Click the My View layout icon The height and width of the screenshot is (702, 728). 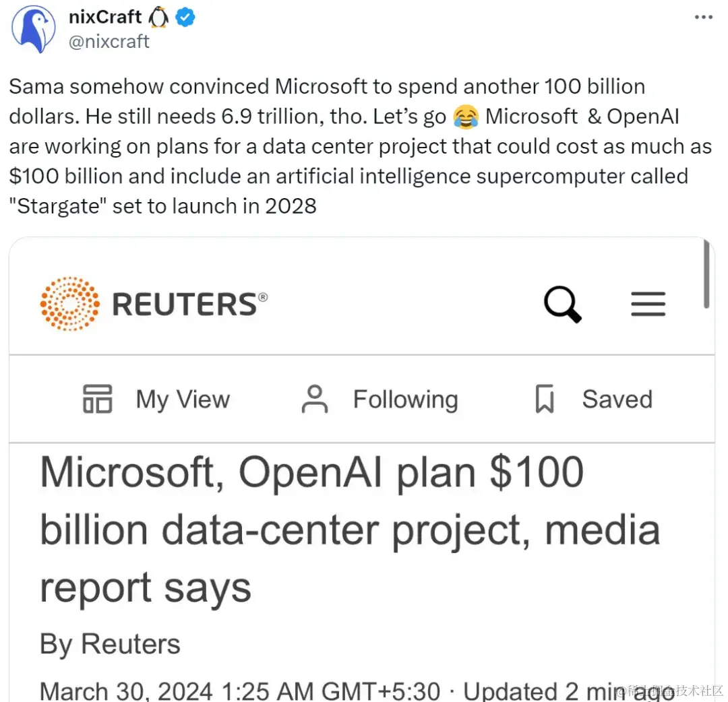pos(97,399)
